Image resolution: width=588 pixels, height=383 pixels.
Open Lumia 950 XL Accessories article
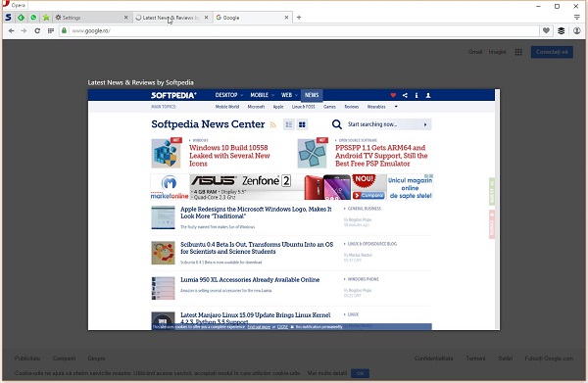pos(250,279)
